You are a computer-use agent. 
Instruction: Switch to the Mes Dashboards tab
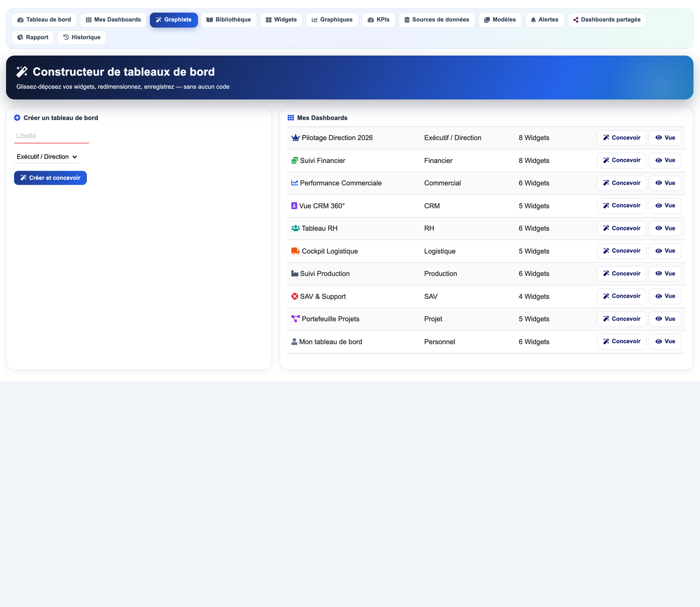(x=113, y=20)
